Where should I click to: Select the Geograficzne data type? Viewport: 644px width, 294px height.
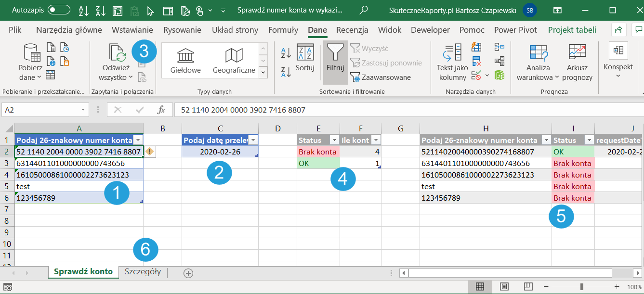(234, 61)
